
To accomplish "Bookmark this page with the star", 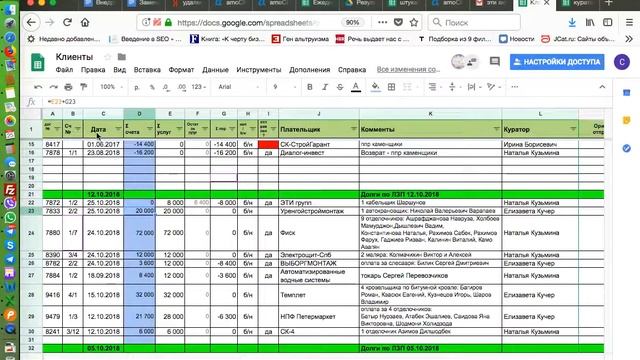I will [x=414, y=22].
